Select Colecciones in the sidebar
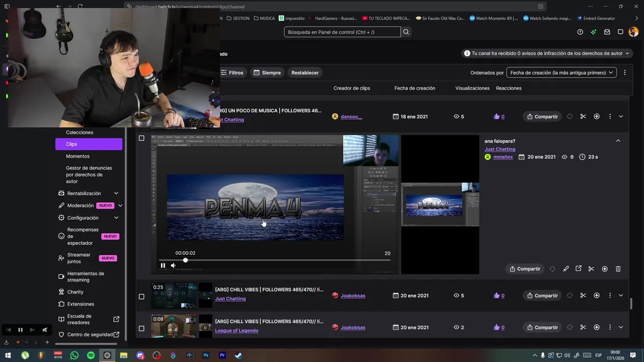 click(79, 132)
